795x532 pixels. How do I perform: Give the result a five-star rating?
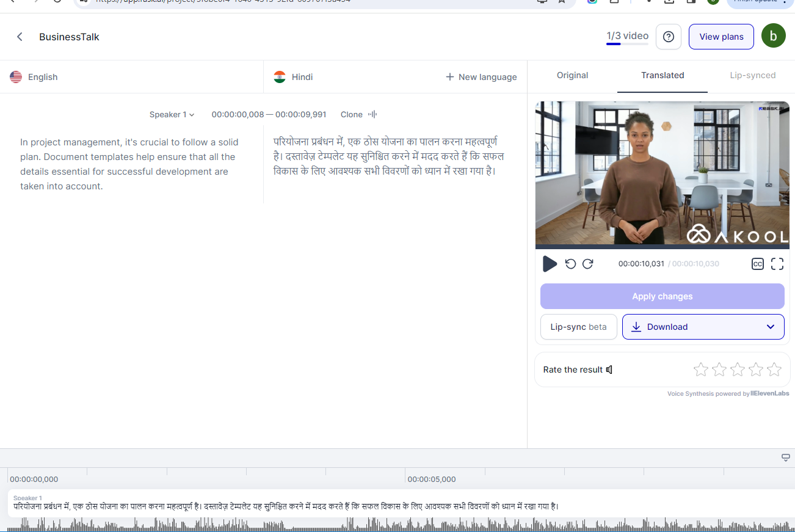click(774, 369)
